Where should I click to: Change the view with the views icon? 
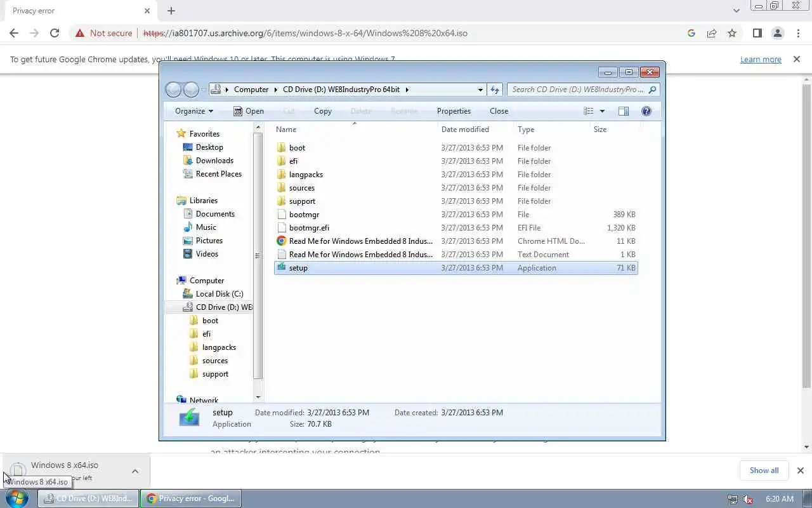tap(589, 111)
